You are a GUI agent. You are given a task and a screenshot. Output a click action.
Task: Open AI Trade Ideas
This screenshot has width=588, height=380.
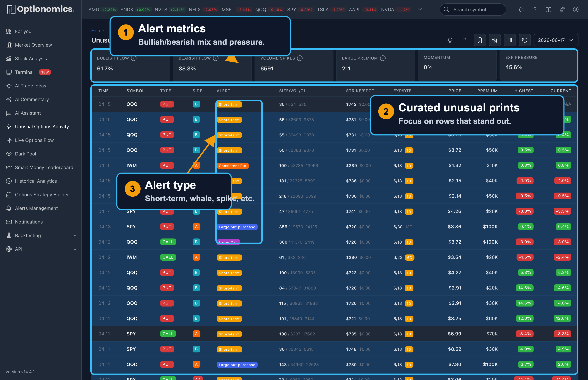pyautogui.click(x=31, y=86)
